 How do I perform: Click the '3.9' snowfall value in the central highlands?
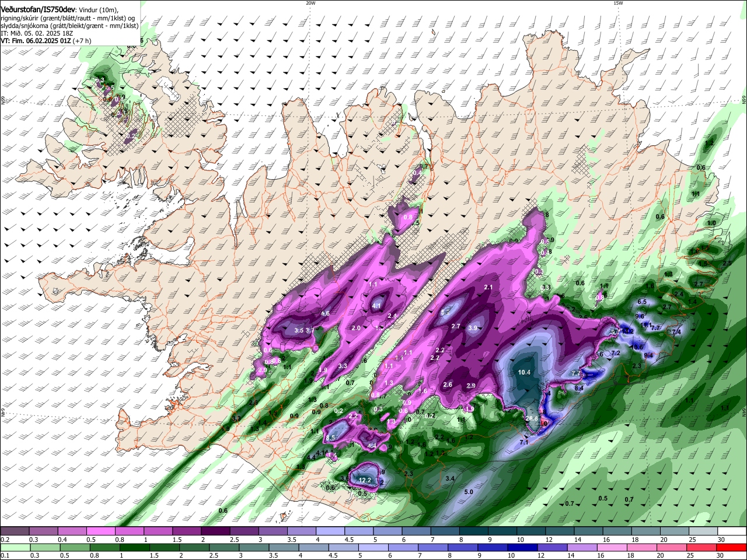coord(473,328)
